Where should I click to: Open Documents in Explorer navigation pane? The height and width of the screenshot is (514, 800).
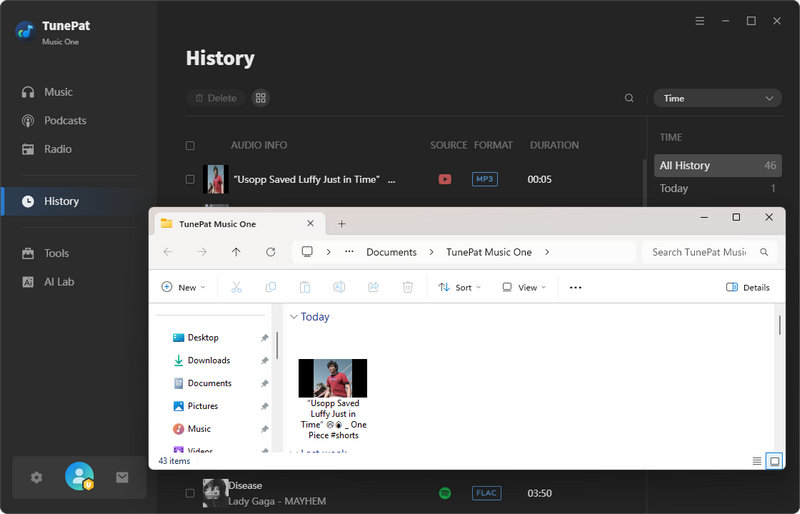pos(209,383)
